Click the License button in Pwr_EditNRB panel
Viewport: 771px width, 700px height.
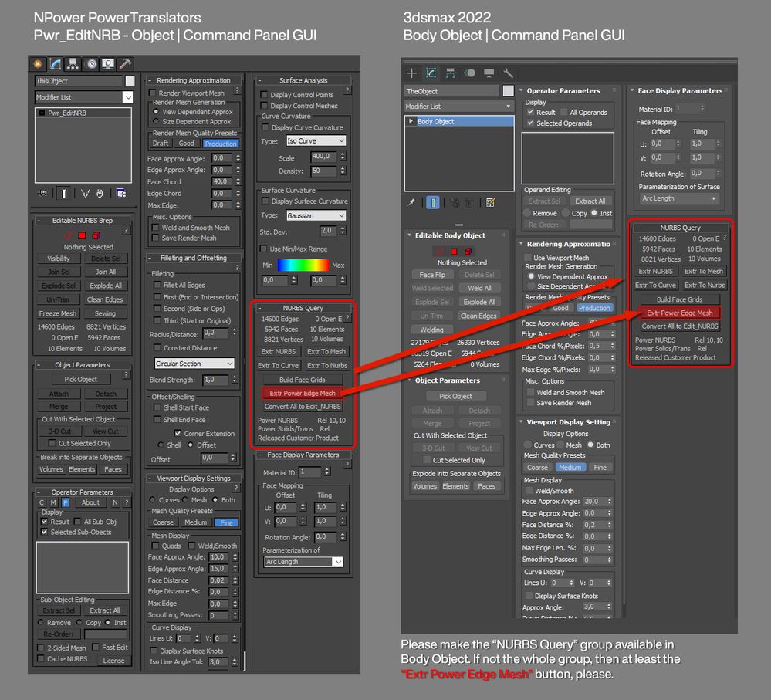coord(113,661)
